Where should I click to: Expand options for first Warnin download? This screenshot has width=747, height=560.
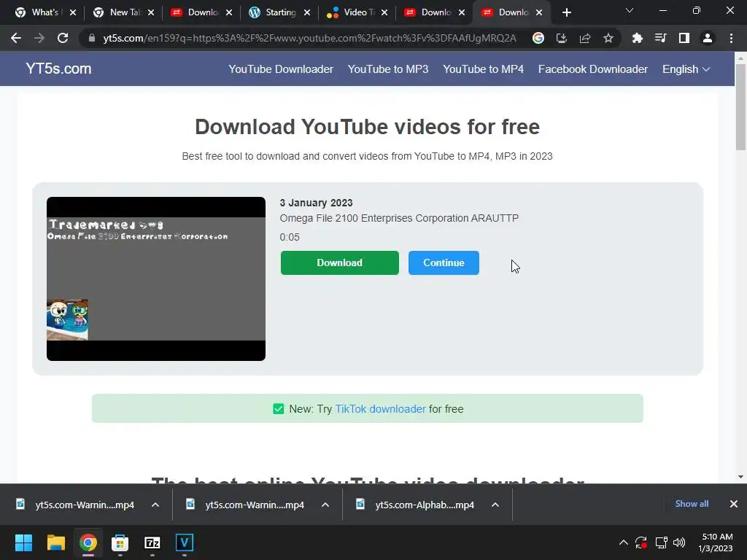[x=155, y=505]
